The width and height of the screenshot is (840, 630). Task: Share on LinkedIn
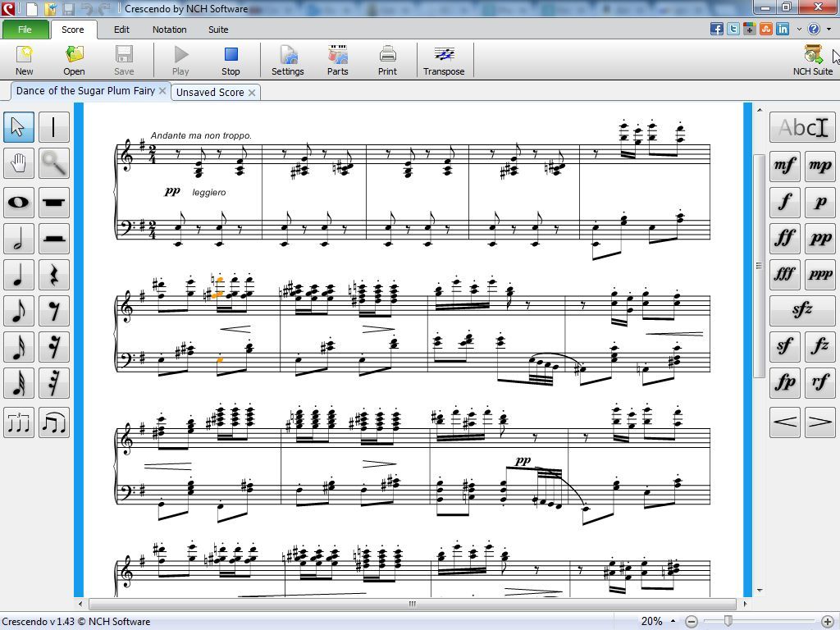click(x=782, y=29)
